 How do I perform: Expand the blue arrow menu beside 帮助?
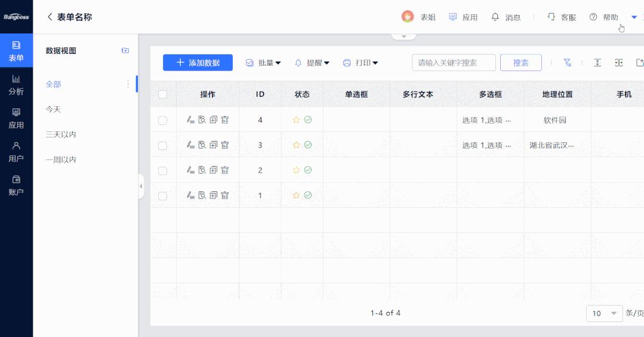point(634,17)
